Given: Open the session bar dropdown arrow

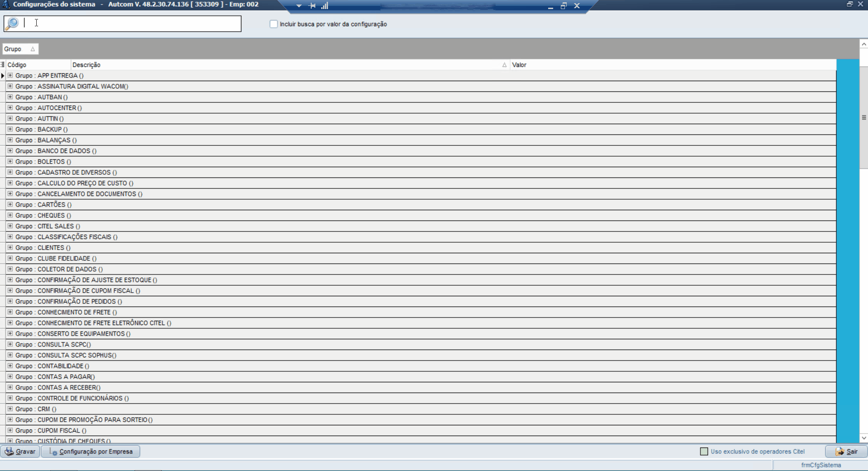Looking at the screenshot, I should 299,6.
